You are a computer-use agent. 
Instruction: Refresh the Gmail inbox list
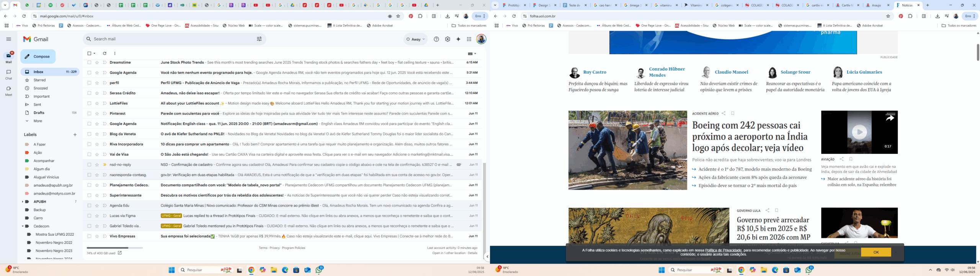(x=105, y=54)
